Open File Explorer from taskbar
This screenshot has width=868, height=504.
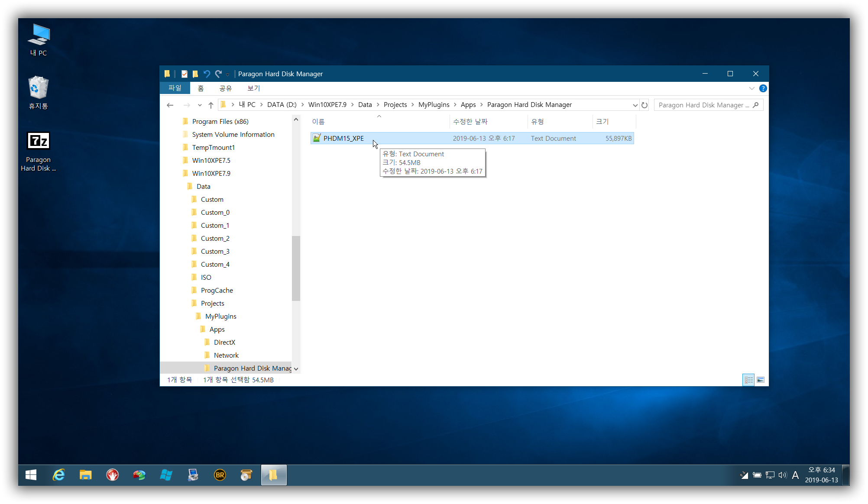pyautogui.click(x=86, y=475)
